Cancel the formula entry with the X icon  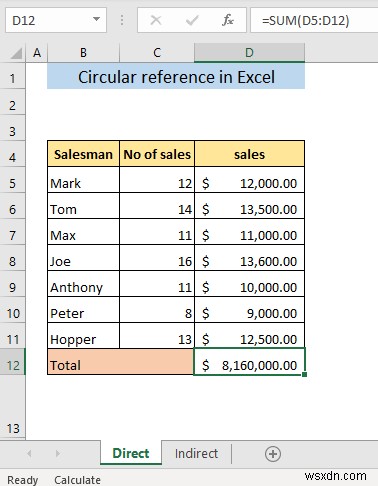tap(156, 20)
